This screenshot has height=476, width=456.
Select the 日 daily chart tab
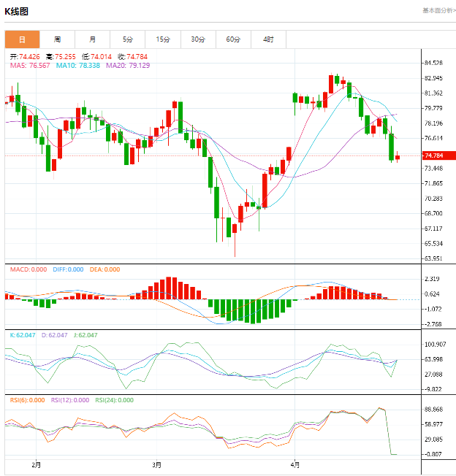coord(22,39)
